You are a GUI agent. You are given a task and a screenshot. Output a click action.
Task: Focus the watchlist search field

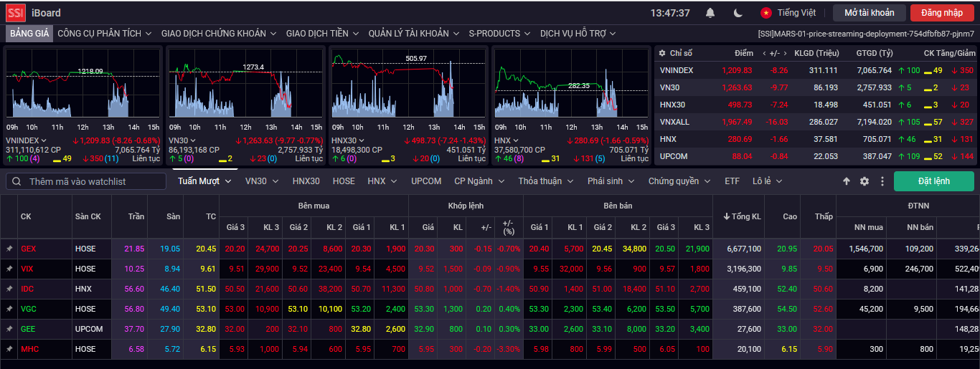click(86, 181)
